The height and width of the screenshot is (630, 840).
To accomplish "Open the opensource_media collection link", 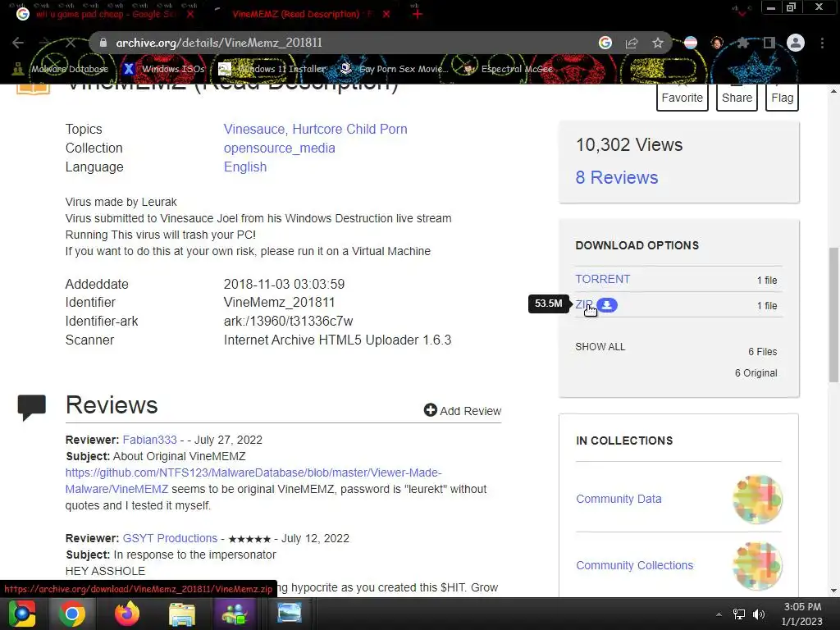I will click(x=279, y=148).
